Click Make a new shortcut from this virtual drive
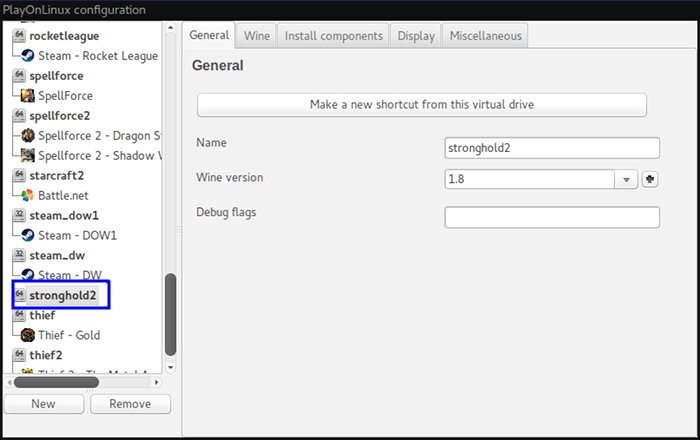Screen dimensions: 700x440 422,105
